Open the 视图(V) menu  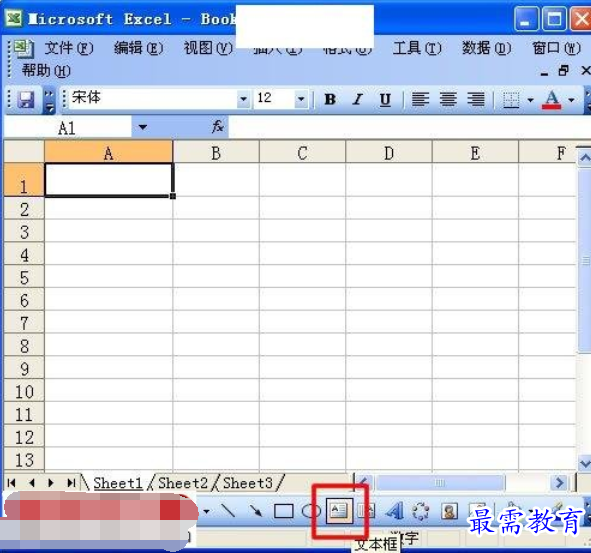coord(208,48)
